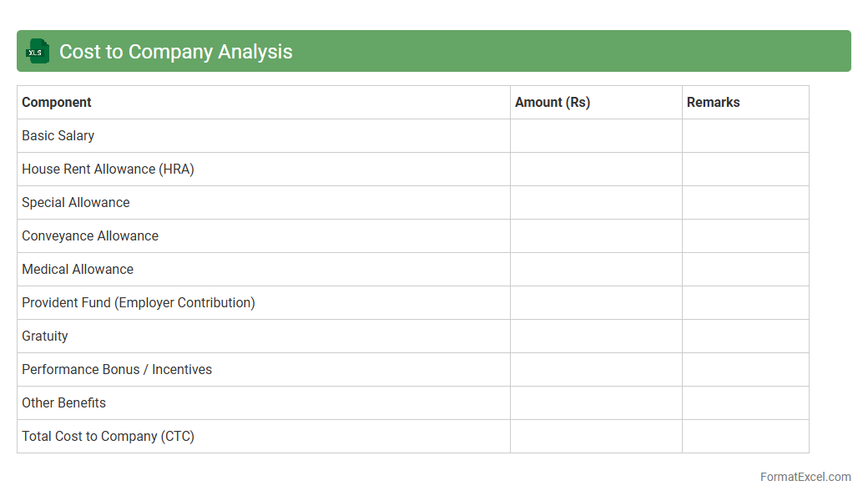Screen dimensions: 868x501
Task: Click the Cost to Company Analysis title
Action: tap(176, 52)
